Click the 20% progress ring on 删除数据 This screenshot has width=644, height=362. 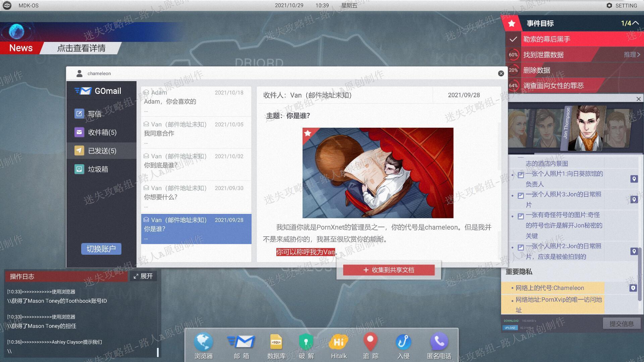coord(513,70)
